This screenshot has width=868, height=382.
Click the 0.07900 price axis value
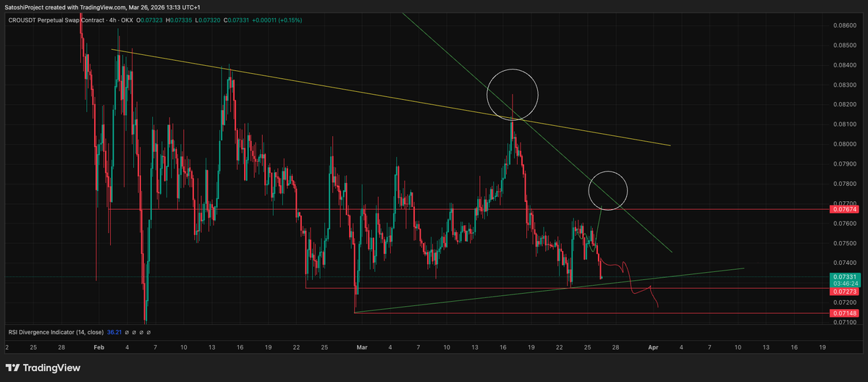coord(843,164)
